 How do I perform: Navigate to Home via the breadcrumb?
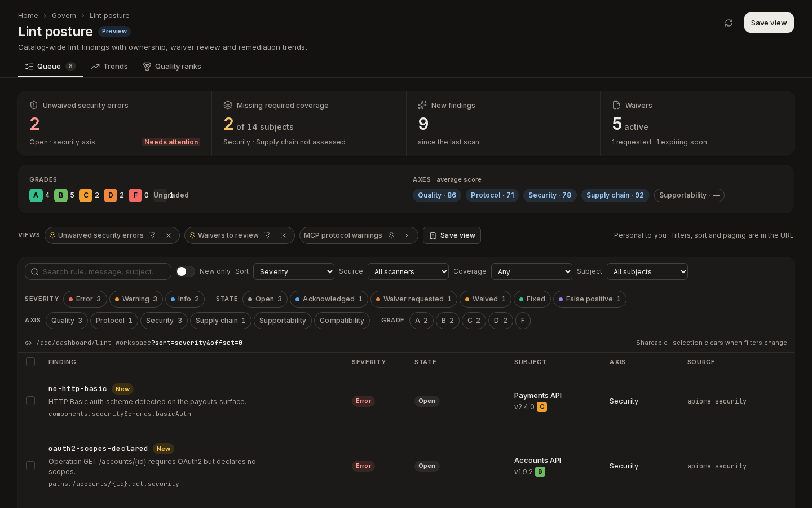pyautogui.click(x=28, y=16)
